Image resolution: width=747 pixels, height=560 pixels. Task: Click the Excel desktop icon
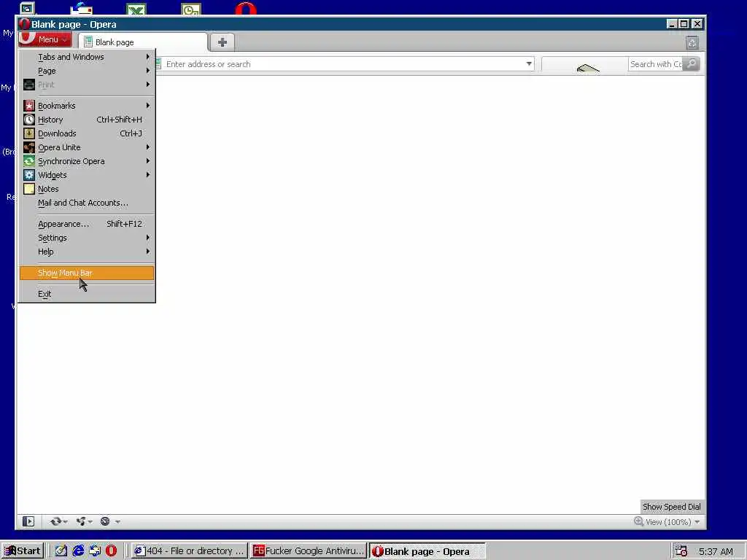(x=136, y=9)
